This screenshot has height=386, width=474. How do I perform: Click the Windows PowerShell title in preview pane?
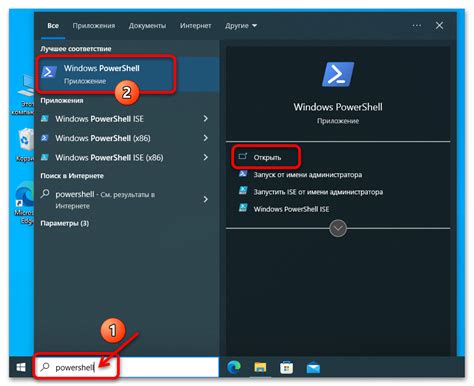[338, 107]
